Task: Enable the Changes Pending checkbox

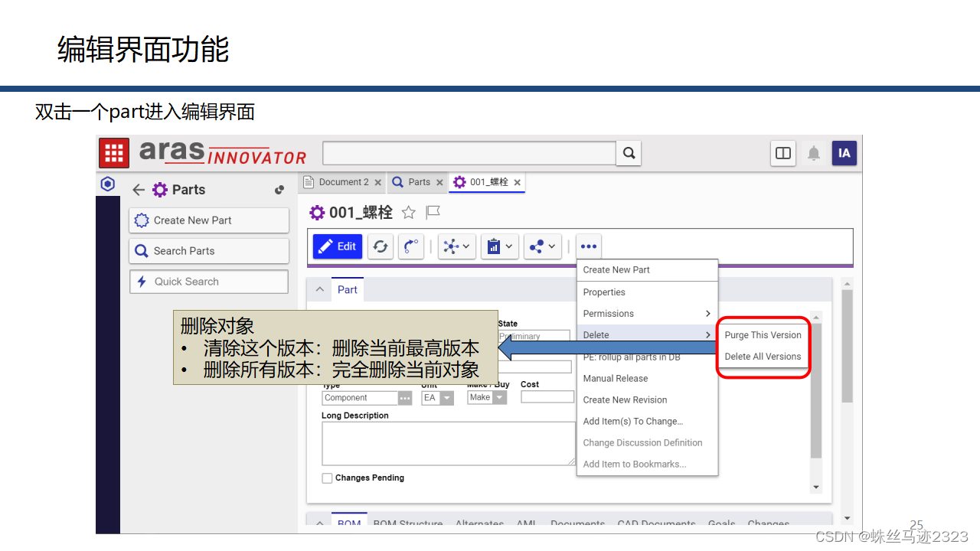Action: pos(327,478)
